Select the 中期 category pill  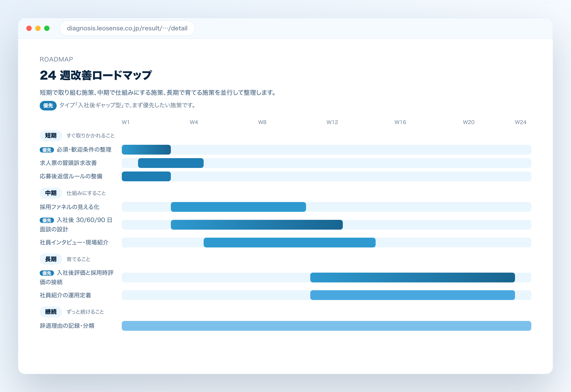[51, 193]
